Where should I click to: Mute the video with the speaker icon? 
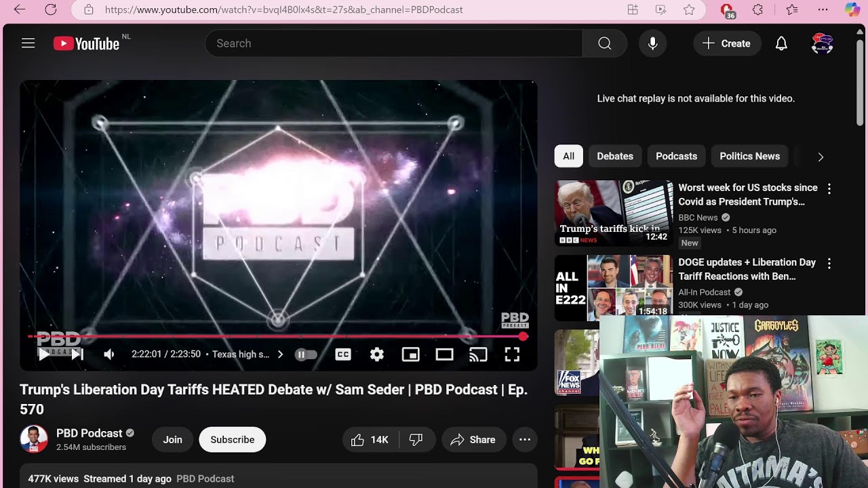(x=109, y=354)
